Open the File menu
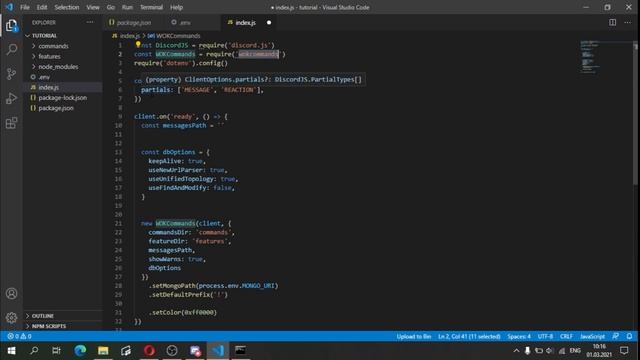 tap(25, 7)
